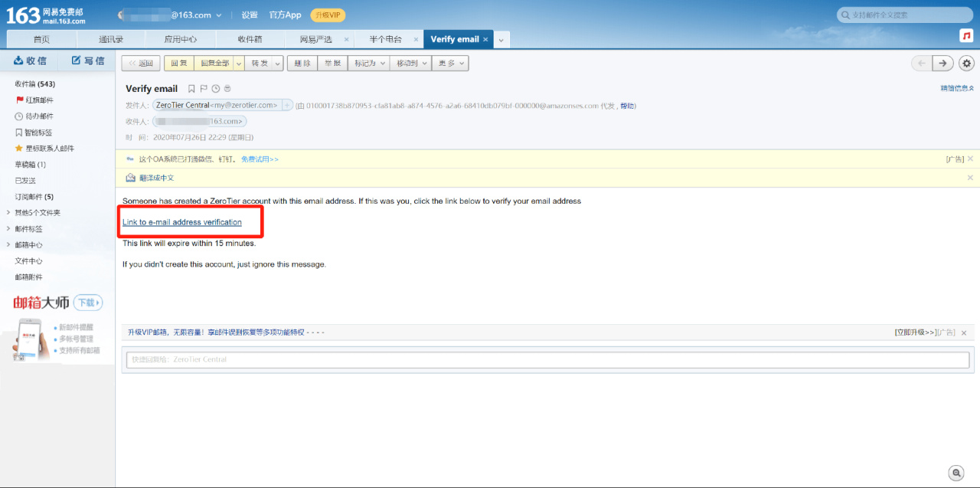The height and width of the screenshot is (488, 980).
Task: Dismiss the OA系统 ad banner
Action: click(970, 159)
